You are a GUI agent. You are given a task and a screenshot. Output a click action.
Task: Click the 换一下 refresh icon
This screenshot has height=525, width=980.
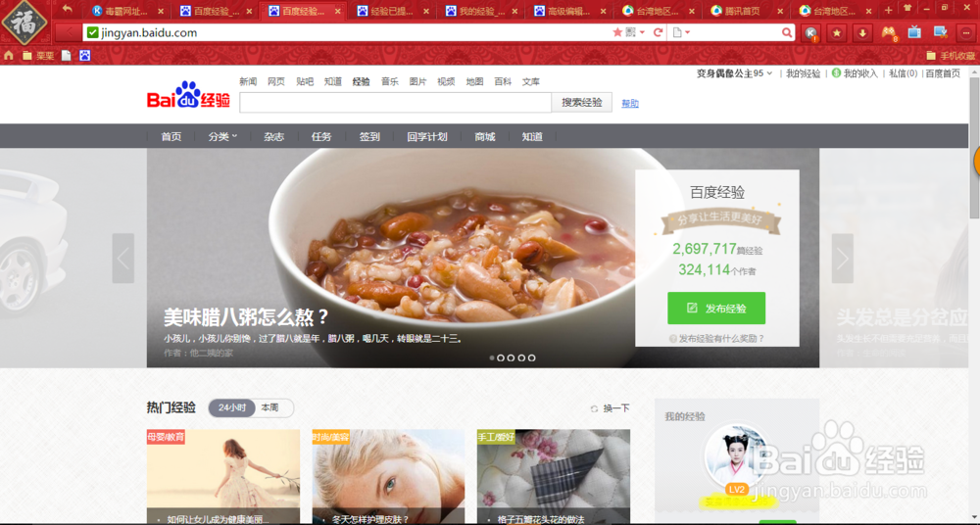(595, 408)
